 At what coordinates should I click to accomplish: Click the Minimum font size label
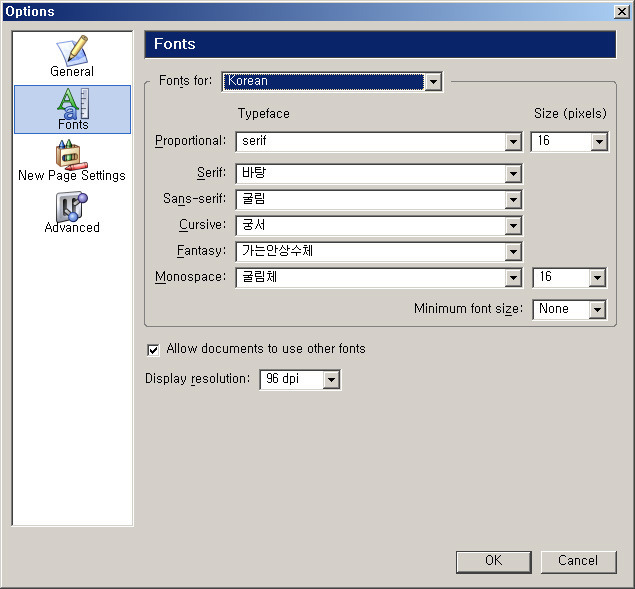tap(468, 309)
